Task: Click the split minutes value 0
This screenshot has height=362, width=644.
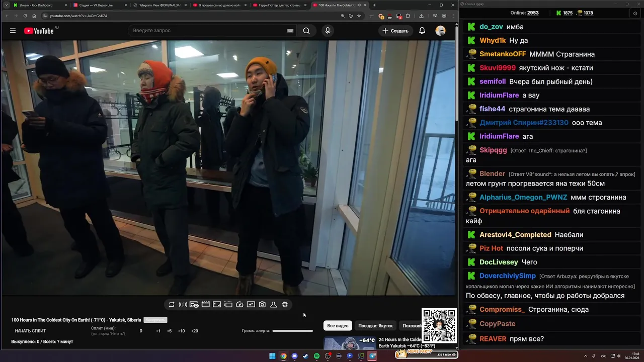Action: point(141,331)
